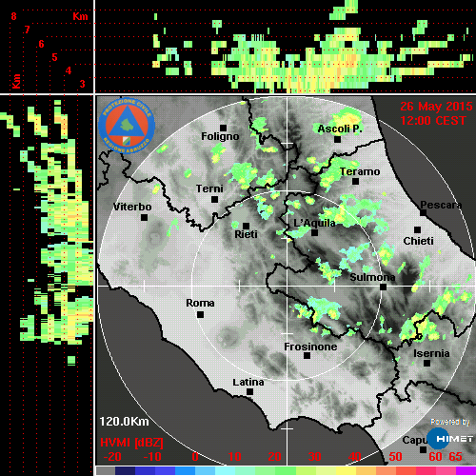The image size is (476, 476).
Task: Select the Sulmona city marker square
Action: click(x=383, y=287)
